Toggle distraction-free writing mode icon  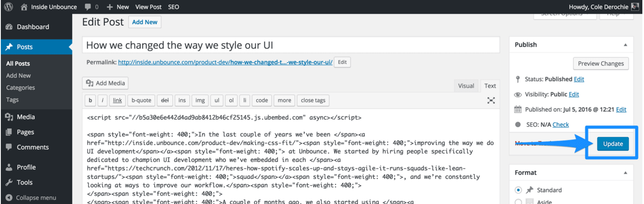[491, 100]
